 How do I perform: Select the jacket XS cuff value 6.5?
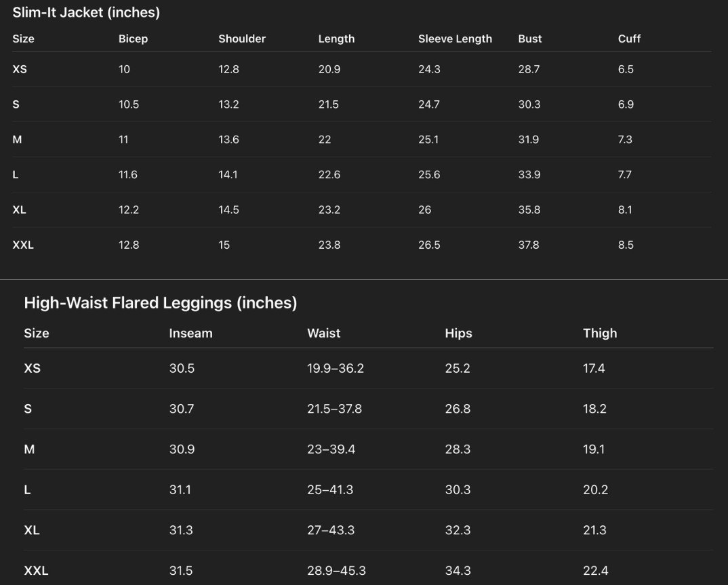click(x=626, y=69)
